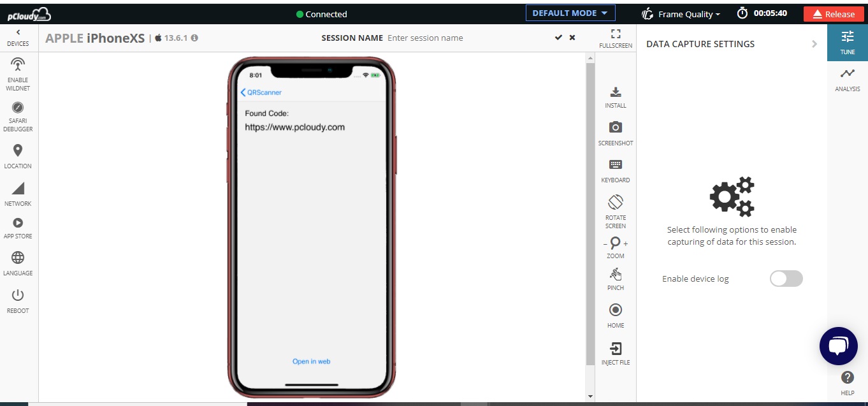The width and height of the screenshot is (868, 406).
Task: Activate the Pinch gesture tool
Action: (616, 279)
